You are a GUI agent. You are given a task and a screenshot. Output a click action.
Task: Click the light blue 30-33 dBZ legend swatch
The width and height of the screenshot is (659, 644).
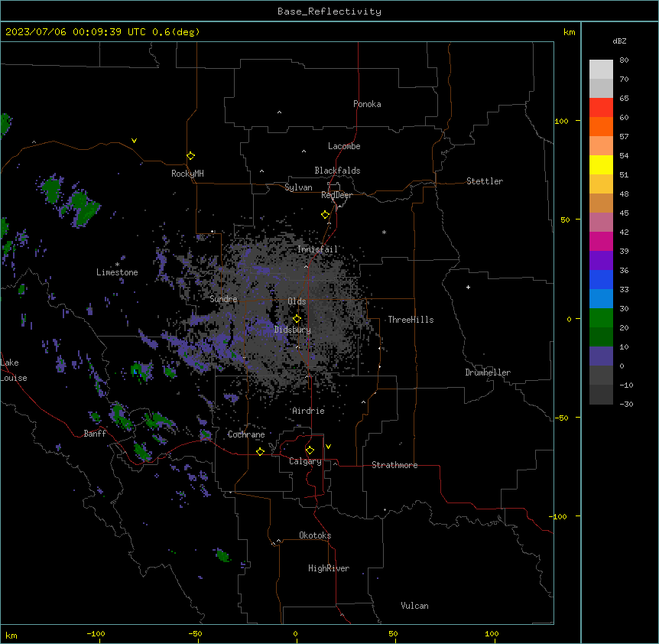click(x=601, y=299)
